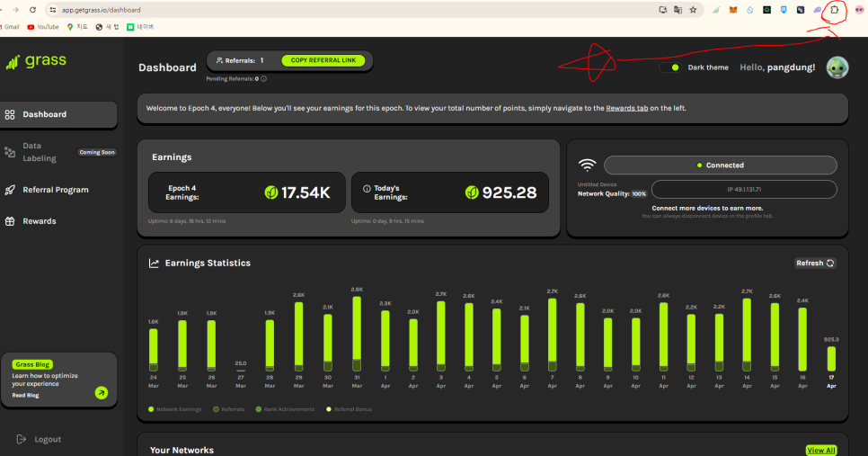Toggle the Rank Achievements legend item
The width and height of the screenshot is (868, 456).
click(285, 409)
